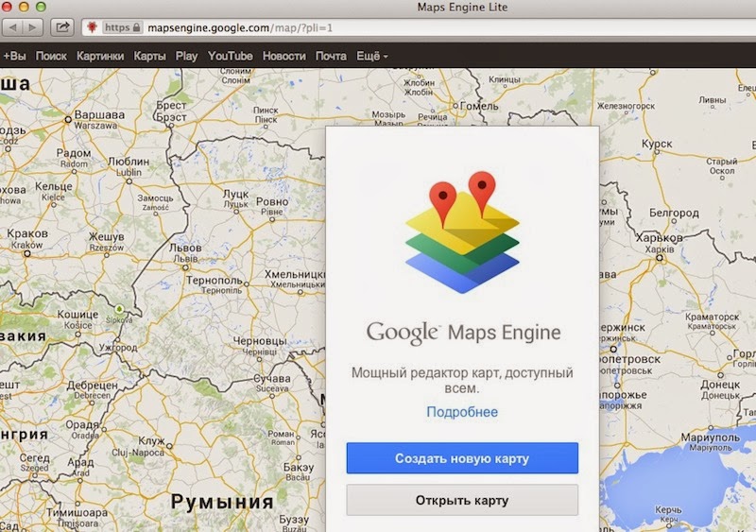This screenshot has width=756, height=532.
Task: Click the Ужгород city label
Action: point(118,348)
